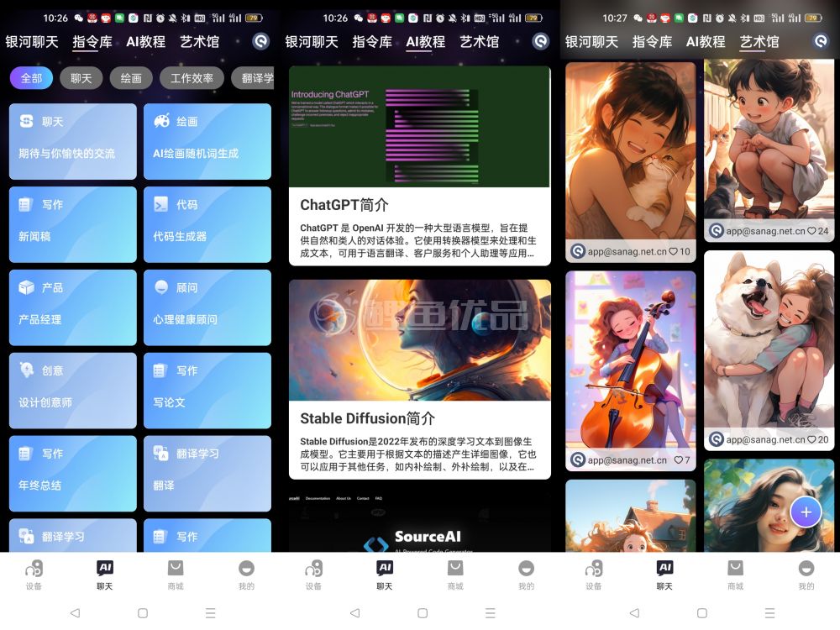Tap the purple plus floating button
The height and width of the screenshot is (630, 840).
tap(806, 512)
